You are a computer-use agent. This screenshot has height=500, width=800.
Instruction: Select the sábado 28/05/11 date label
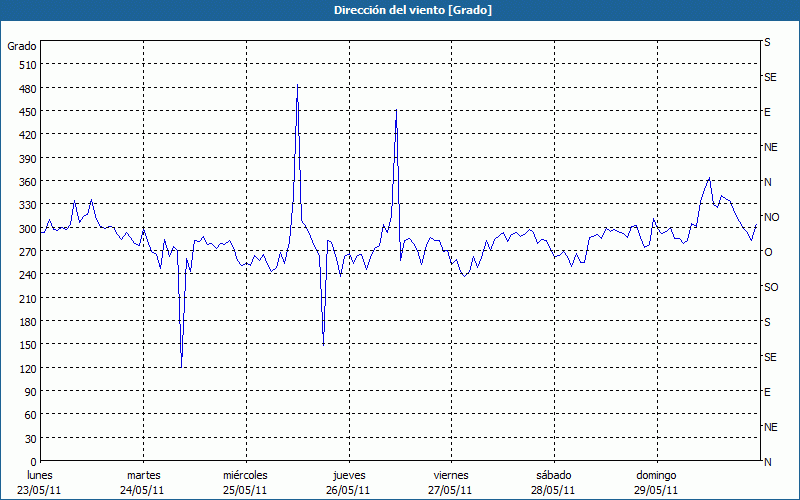click(x=553, y=482)
